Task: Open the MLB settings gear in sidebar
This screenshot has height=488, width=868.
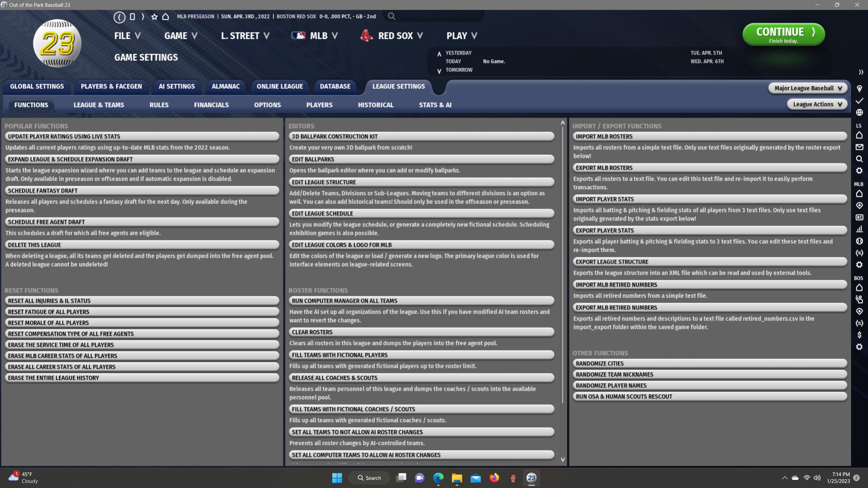Action: (859, 265)
